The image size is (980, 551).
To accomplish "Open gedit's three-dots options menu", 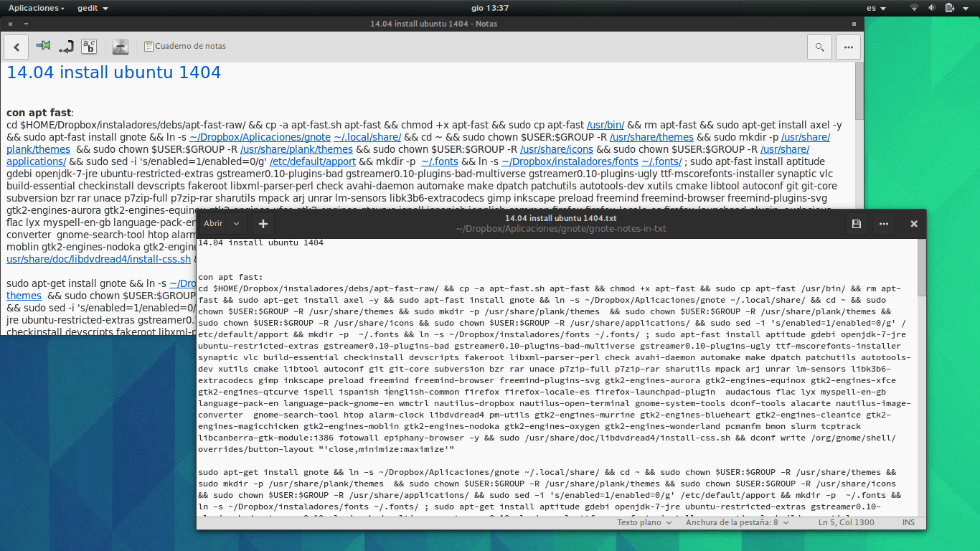I will click(884, 224).
